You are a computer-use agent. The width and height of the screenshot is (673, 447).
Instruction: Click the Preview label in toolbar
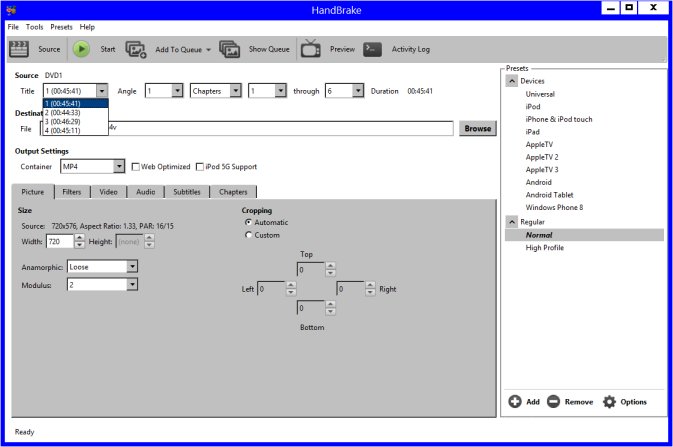coord(342,49)
